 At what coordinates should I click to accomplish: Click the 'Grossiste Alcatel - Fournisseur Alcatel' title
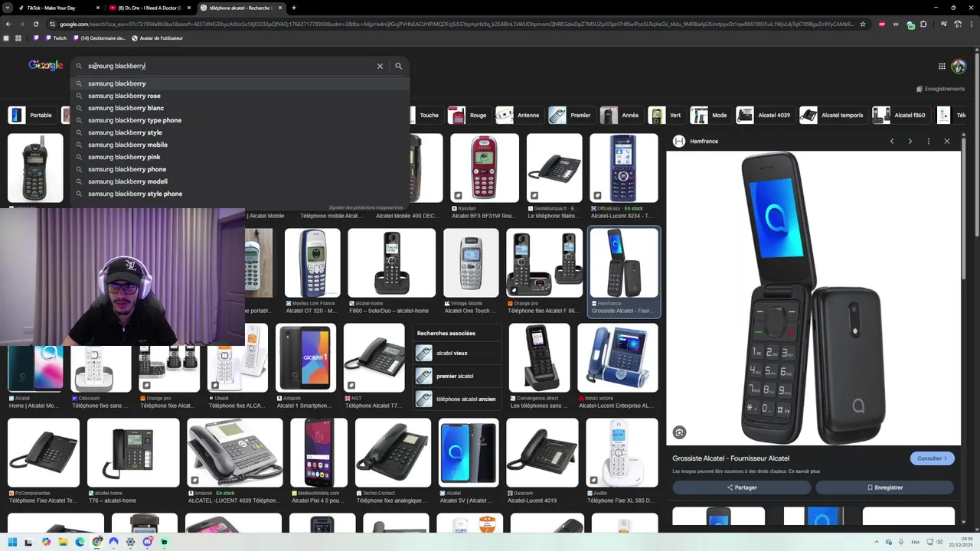730,458
